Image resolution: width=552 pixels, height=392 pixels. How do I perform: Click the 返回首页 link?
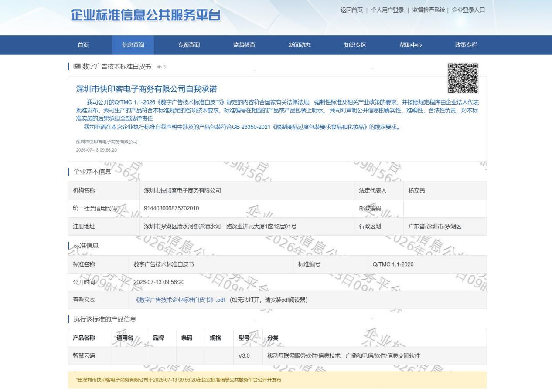point(351,10)
